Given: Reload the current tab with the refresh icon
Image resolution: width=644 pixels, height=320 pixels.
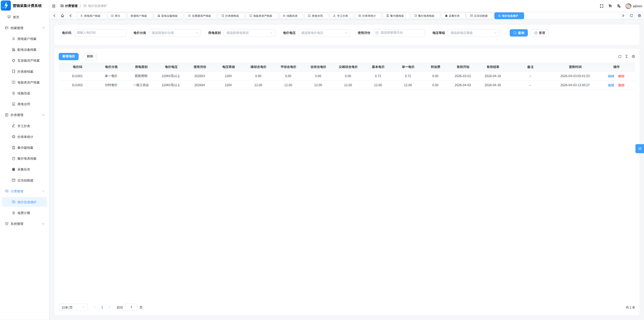Looking at the screenshot, I should pos(631,16).
